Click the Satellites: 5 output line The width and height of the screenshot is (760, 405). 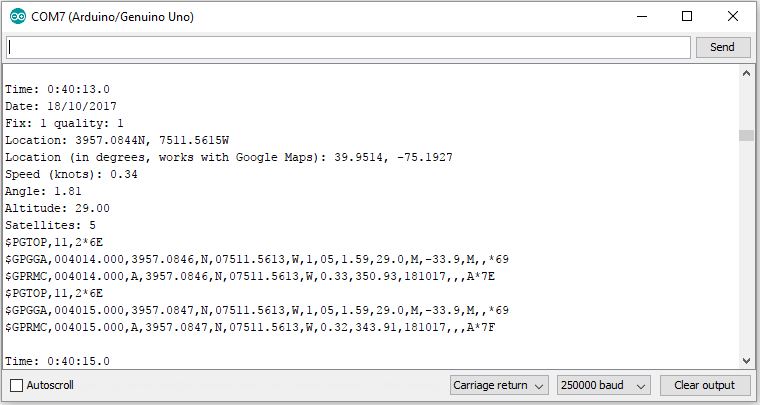[x=50, y=225]
